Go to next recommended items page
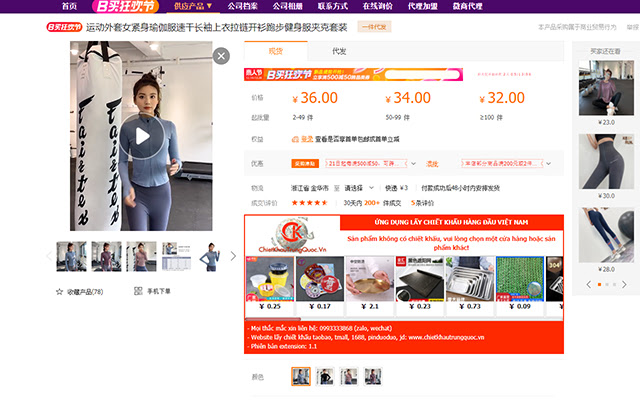The image size is (640, 400). tap(624, 284)
